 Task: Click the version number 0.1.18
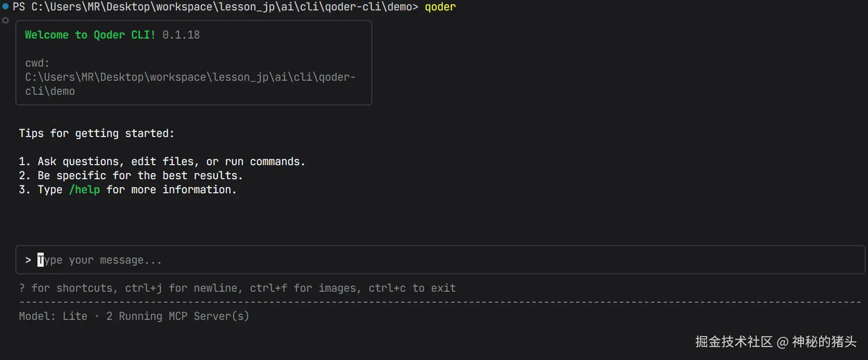(181, 35)
